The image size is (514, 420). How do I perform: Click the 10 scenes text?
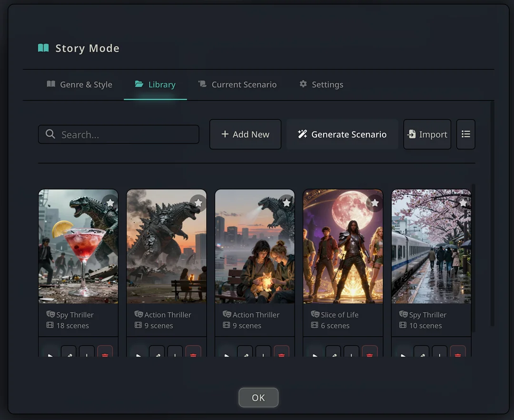(425, 326)
